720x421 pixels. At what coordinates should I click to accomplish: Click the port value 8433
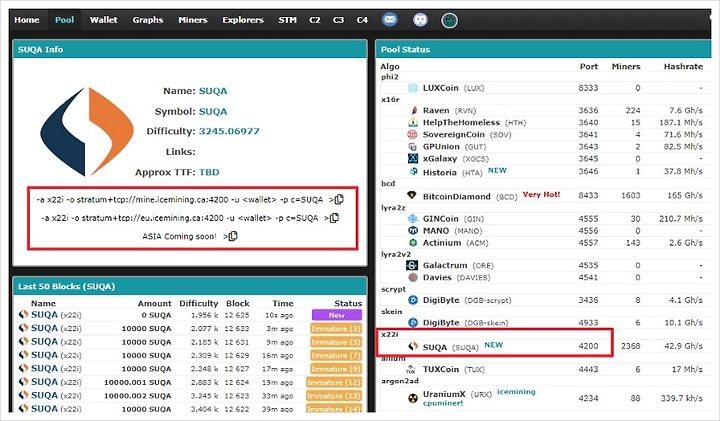pos(588,195)
